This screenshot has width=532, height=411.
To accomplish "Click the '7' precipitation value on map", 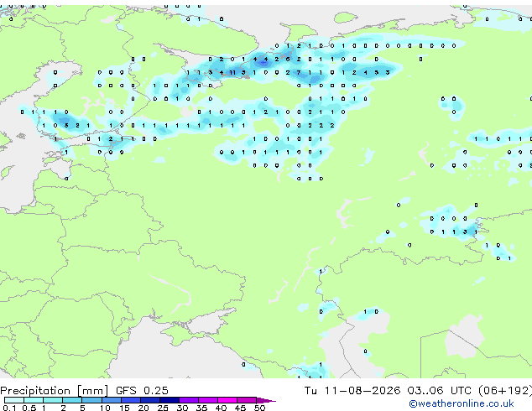I will pos(299,73).
